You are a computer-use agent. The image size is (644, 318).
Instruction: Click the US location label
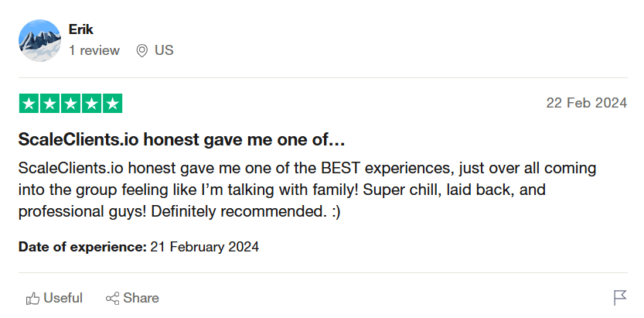coord(164,50)
